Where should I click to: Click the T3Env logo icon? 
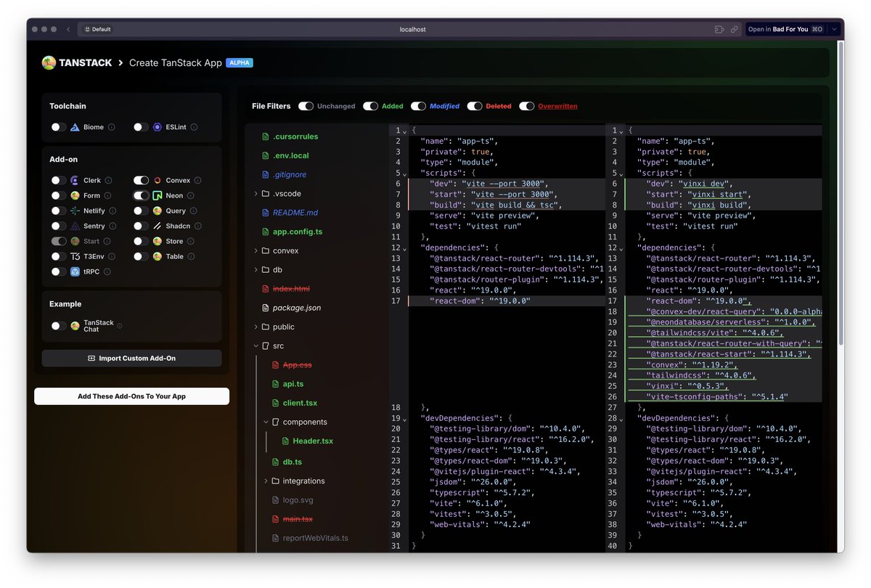[75, 256]
